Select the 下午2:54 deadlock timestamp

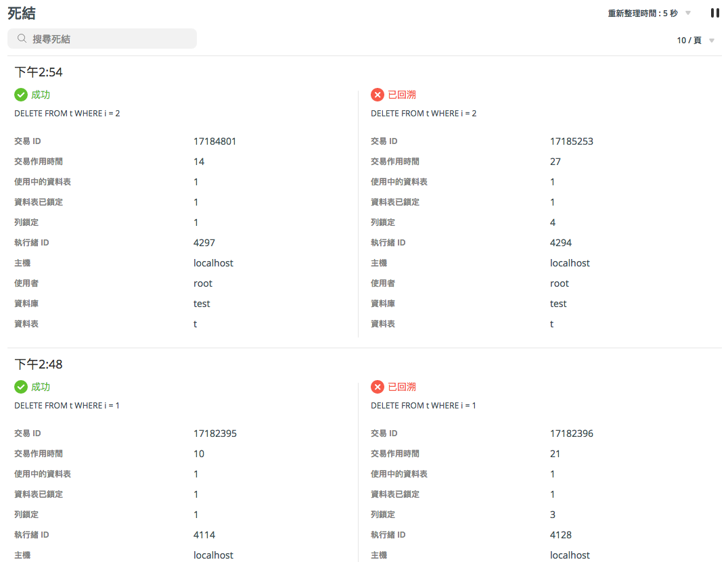point(39,72)
